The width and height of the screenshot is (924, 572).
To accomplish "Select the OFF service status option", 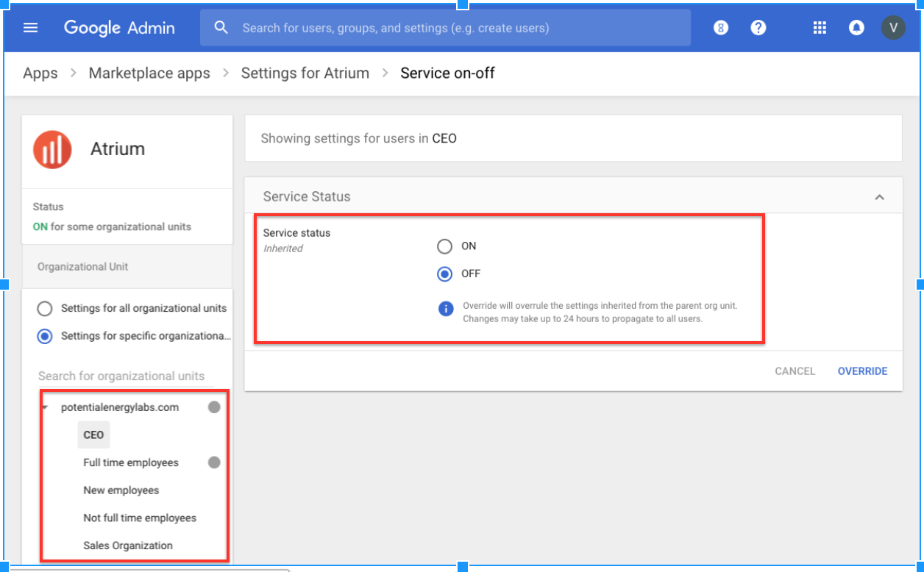I will click(444, 274).
